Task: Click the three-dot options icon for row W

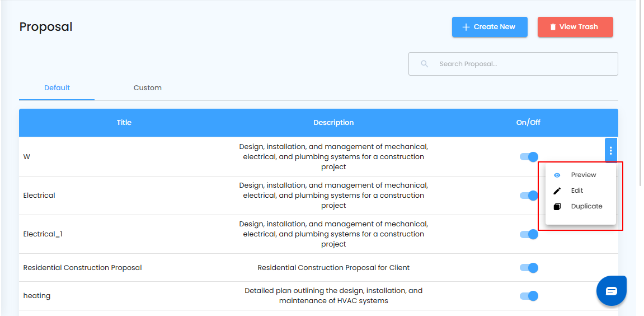Action: 610,151
